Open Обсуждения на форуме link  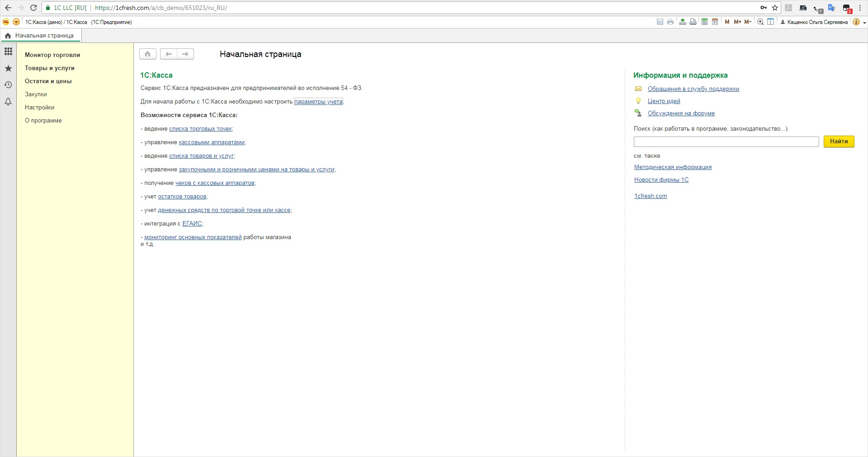point(681,113)
